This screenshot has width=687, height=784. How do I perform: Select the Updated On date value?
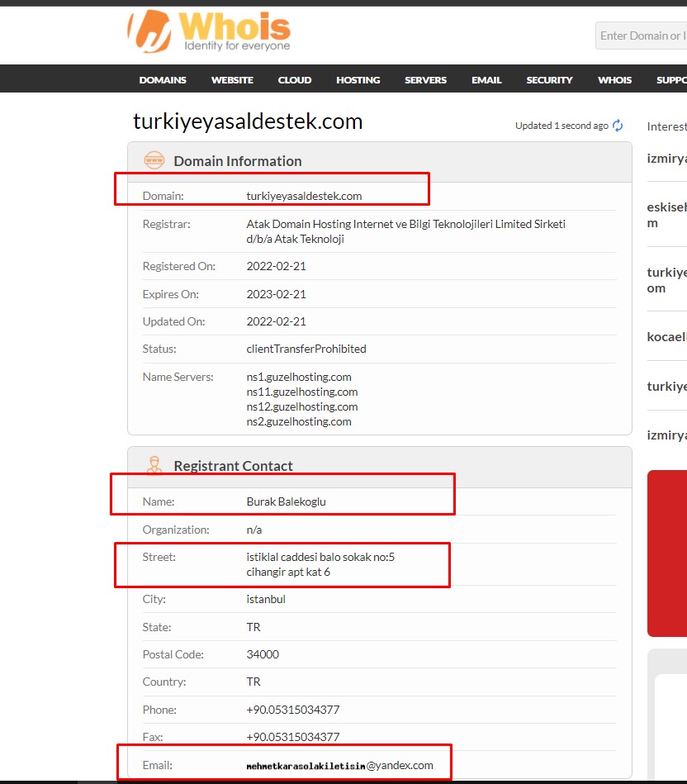(277, 321)
